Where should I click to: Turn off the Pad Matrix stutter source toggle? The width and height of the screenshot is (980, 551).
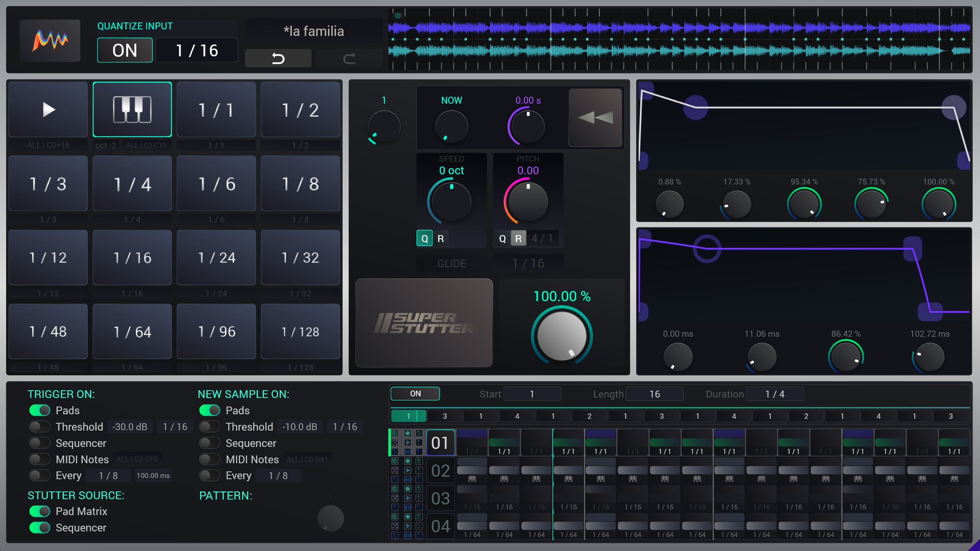[x=39, y=511]
